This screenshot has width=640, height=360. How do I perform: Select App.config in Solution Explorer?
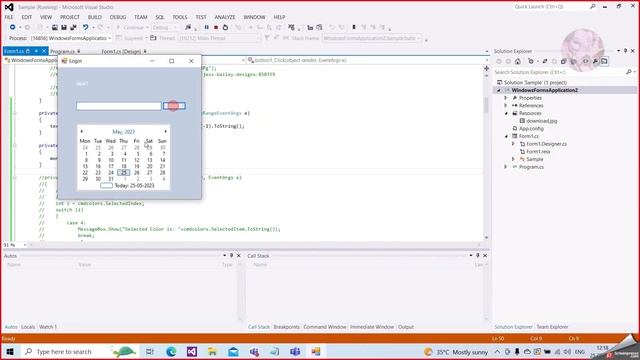531,129
